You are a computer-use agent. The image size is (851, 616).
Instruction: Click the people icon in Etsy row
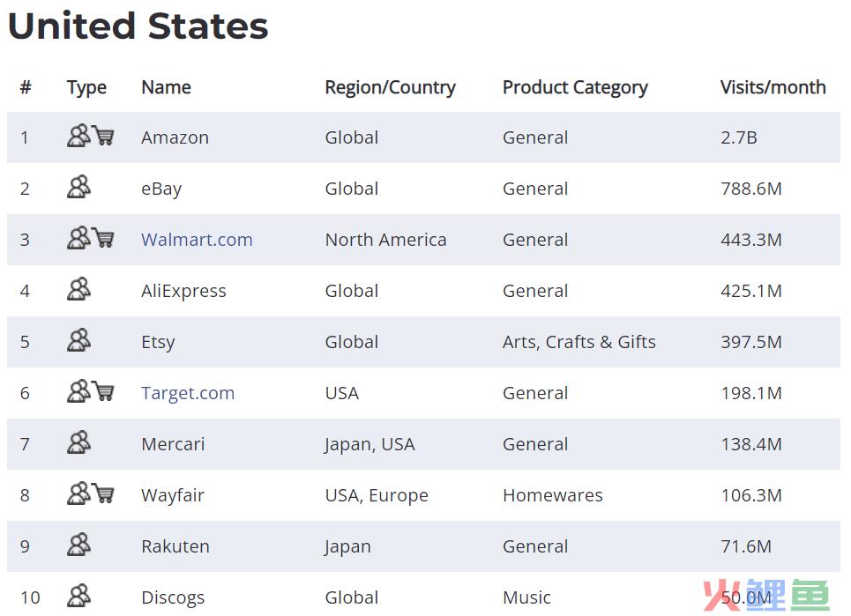[78, 340]
